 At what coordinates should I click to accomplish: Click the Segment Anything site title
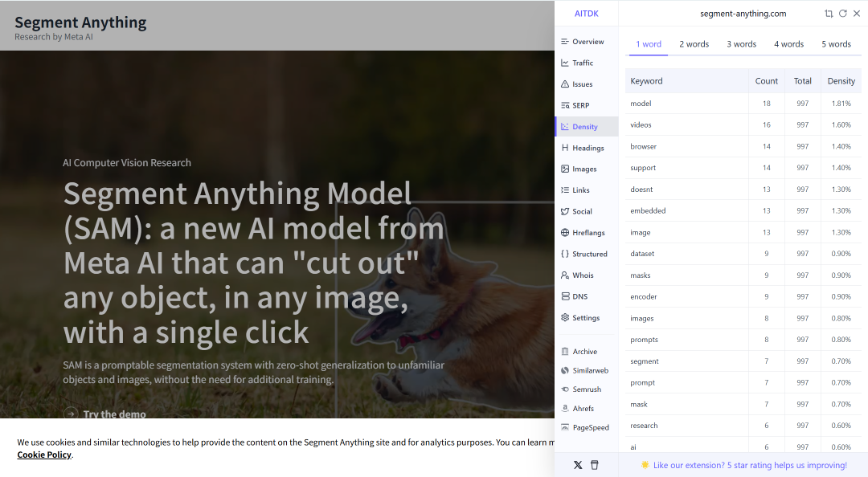(81, 22)
